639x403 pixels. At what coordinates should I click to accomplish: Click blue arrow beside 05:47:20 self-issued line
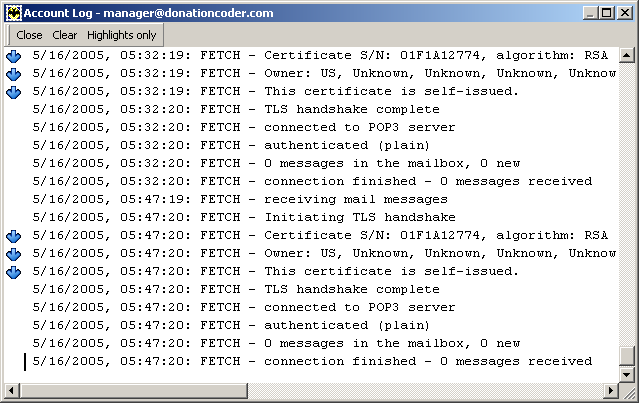point(13,272)
